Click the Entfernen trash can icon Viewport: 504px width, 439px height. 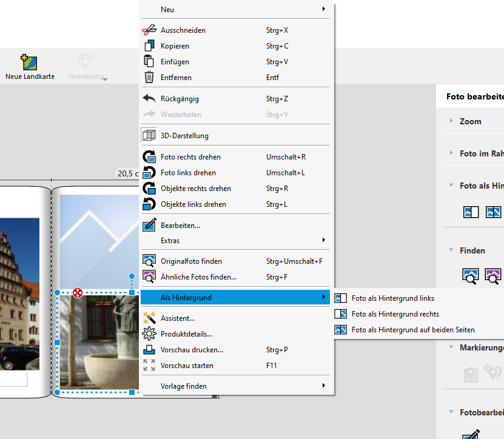coord(149,78)
